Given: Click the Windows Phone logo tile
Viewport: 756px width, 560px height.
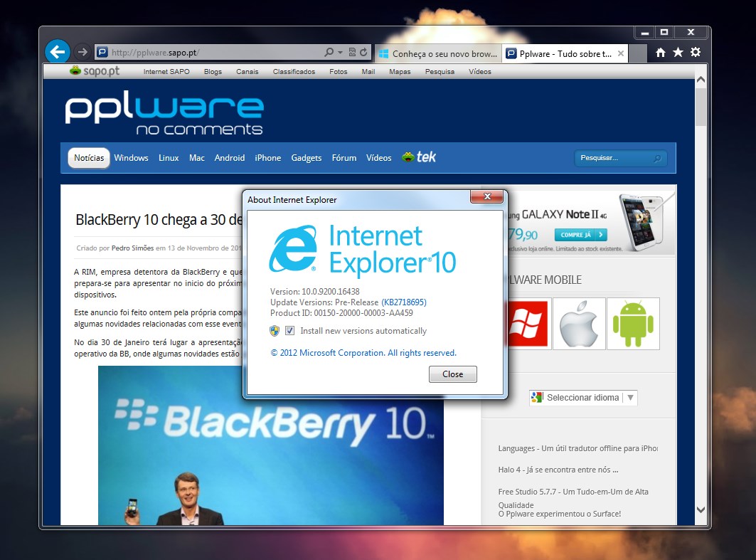Looking at the screenshot, I should pyautogui.click(x=526, y=324).
